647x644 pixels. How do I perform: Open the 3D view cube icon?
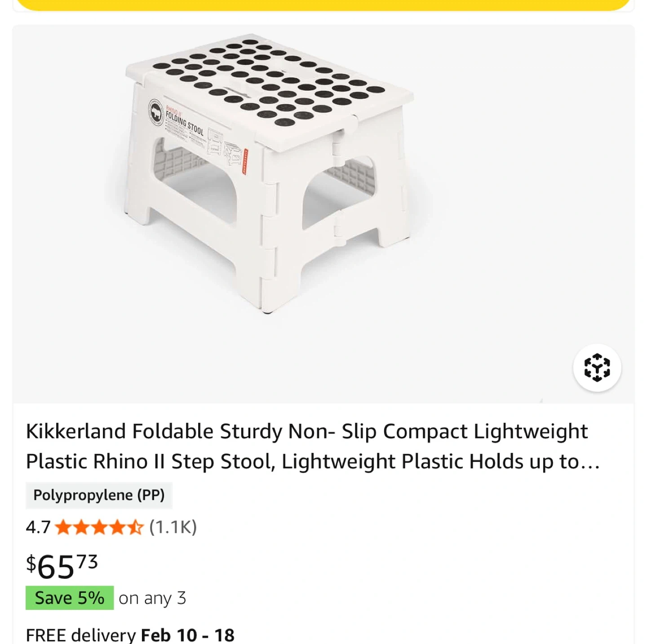(x=597, y=368)
